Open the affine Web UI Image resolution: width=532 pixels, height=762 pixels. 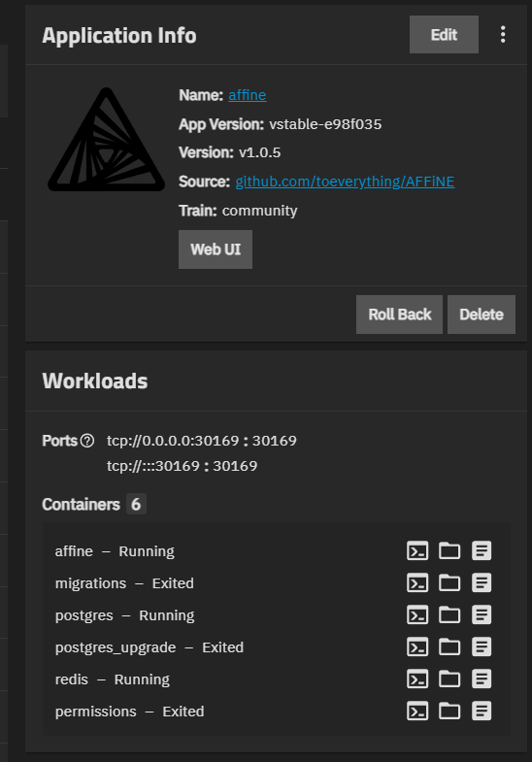click(x=216, y=249)
